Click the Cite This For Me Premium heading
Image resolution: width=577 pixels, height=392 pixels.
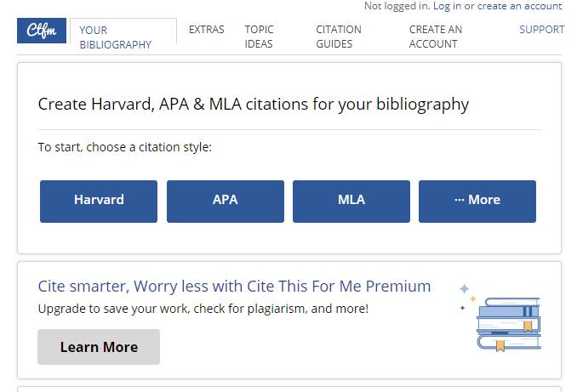235,286
